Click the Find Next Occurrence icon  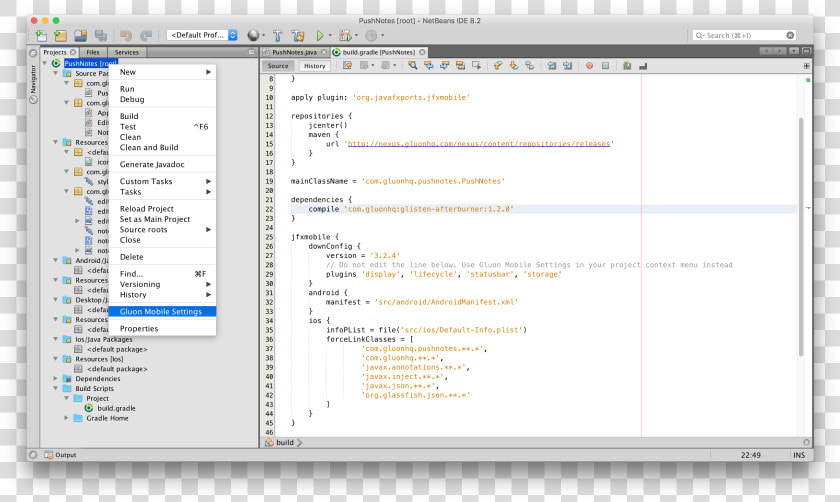pos(444,65)
